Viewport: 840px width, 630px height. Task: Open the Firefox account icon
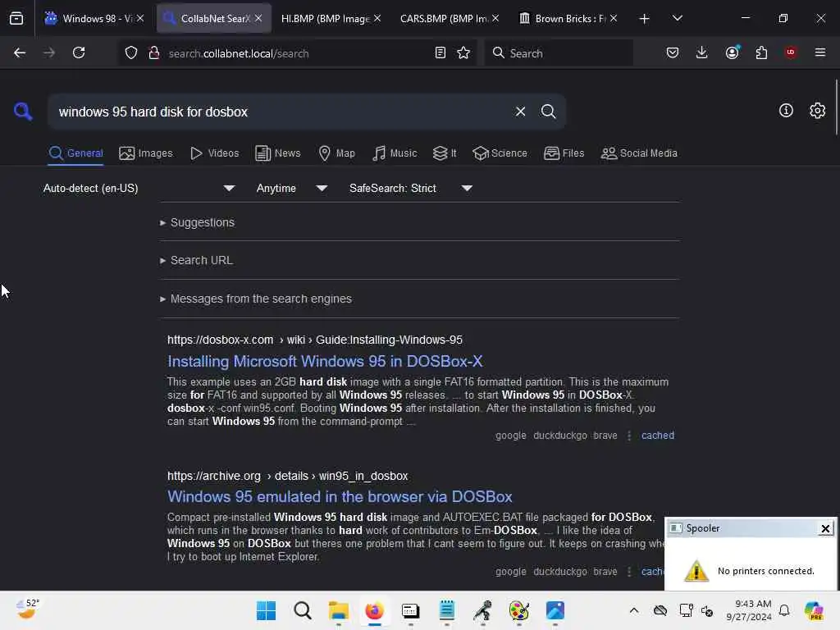pos(732,52)
